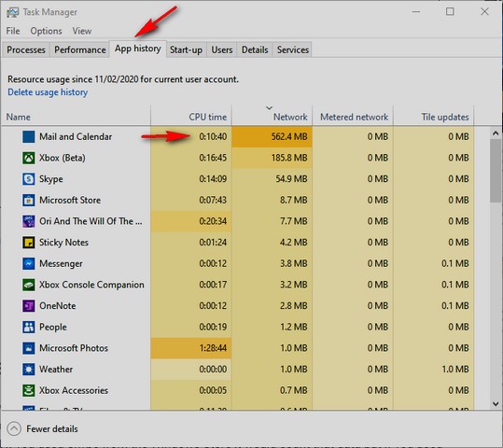
Task: Click the 1:28:44 CPU time value
Action: click(x=213, y=348)
